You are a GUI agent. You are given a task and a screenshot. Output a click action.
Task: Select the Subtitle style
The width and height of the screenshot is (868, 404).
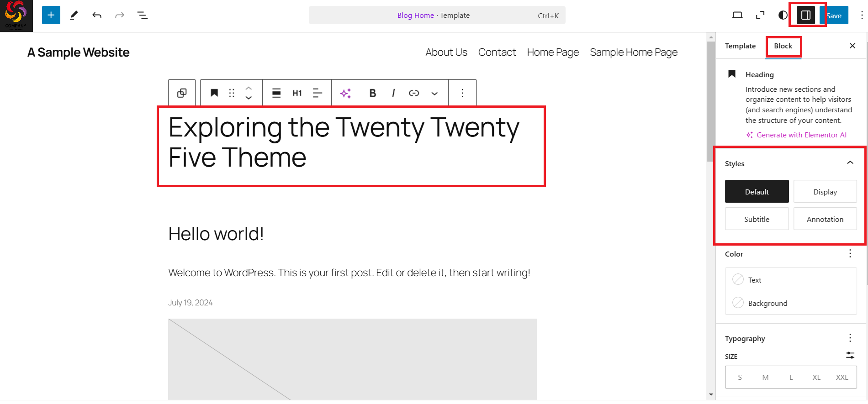pyautogui.click(x=757, y=219)
